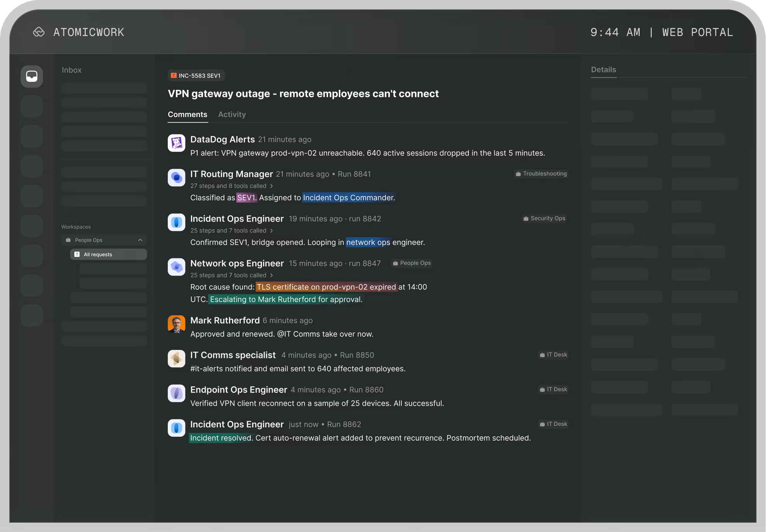
Task: Expand '25 steps and 7 tools called' for run 8842
Action: pos(232,231)
